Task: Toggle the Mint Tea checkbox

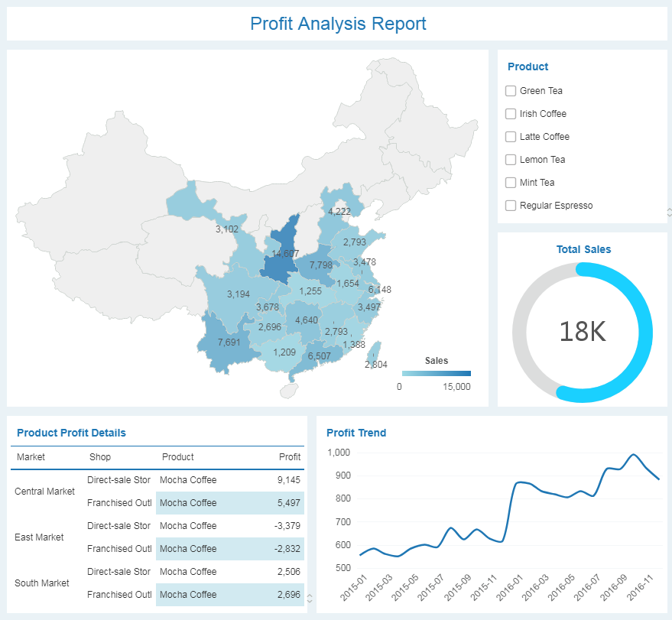Action: pos(511,183)
